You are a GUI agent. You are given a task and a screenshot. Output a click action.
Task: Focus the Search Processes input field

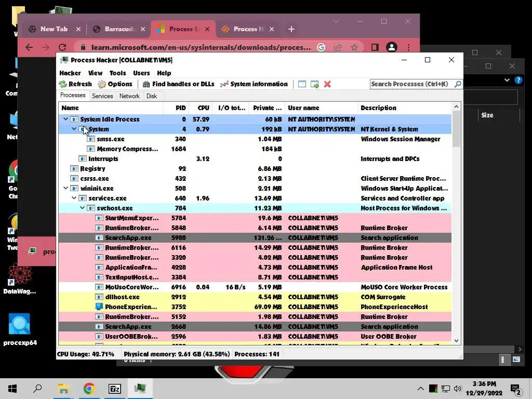pos(412,84)
